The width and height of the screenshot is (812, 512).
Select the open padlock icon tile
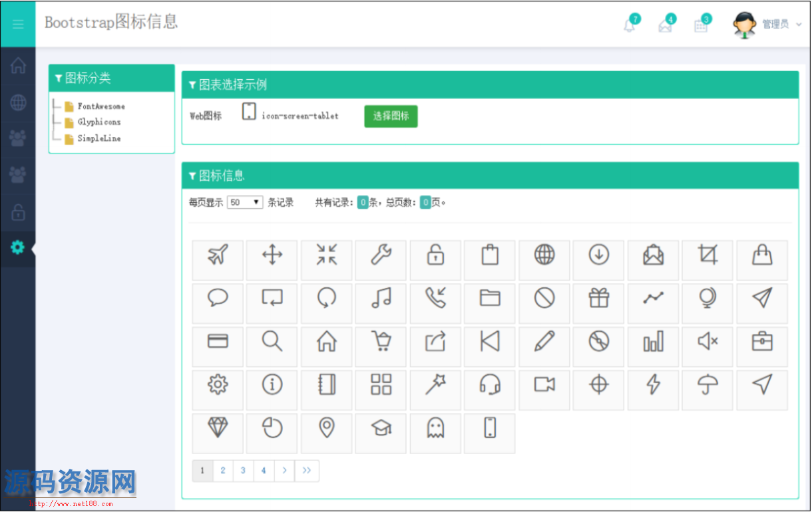point(435,260)
